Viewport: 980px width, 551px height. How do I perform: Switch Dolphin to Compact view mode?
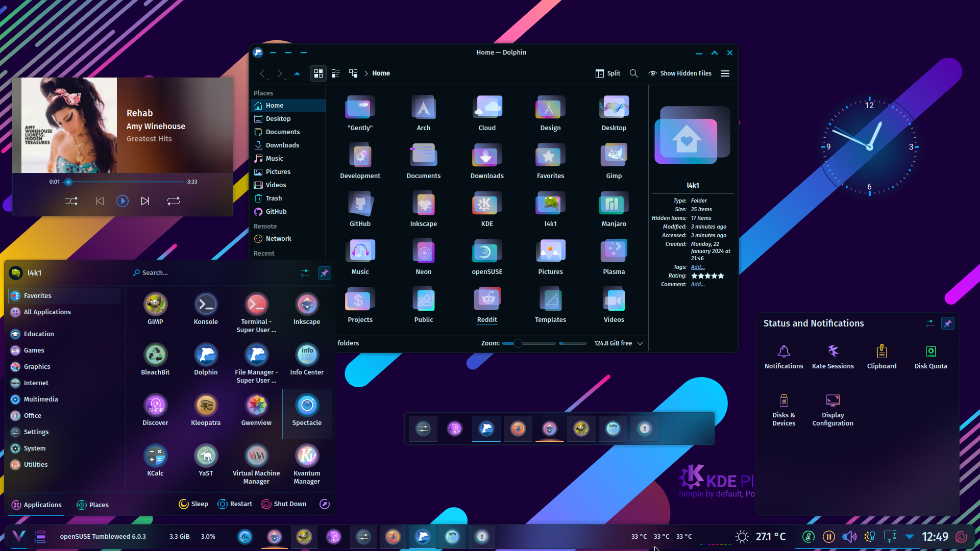[x=336, y=73]
